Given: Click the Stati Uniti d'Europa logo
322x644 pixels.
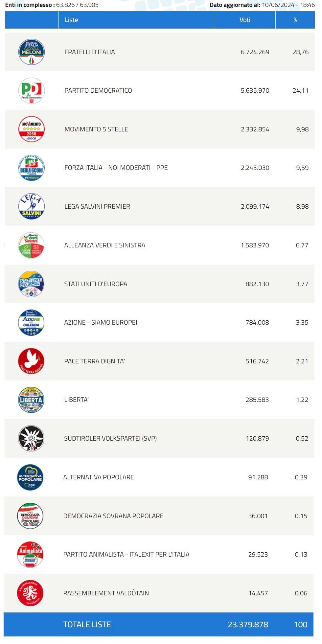Looking at the screenshot, I should [x=31, y=284].
